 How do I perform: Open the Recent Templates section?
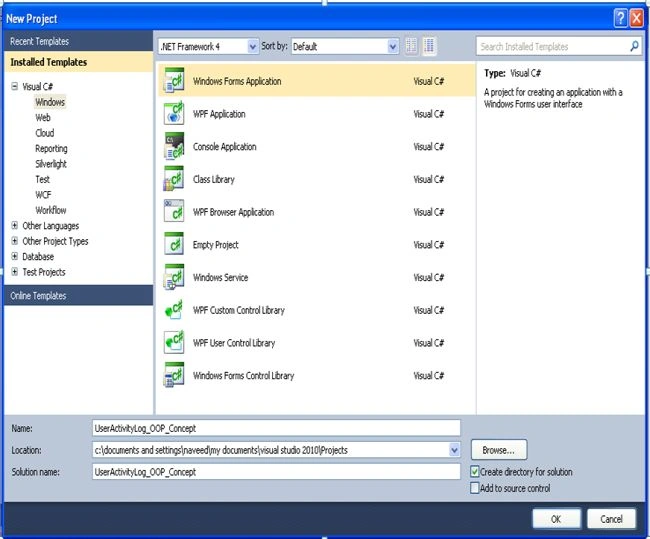click(78, 41)
